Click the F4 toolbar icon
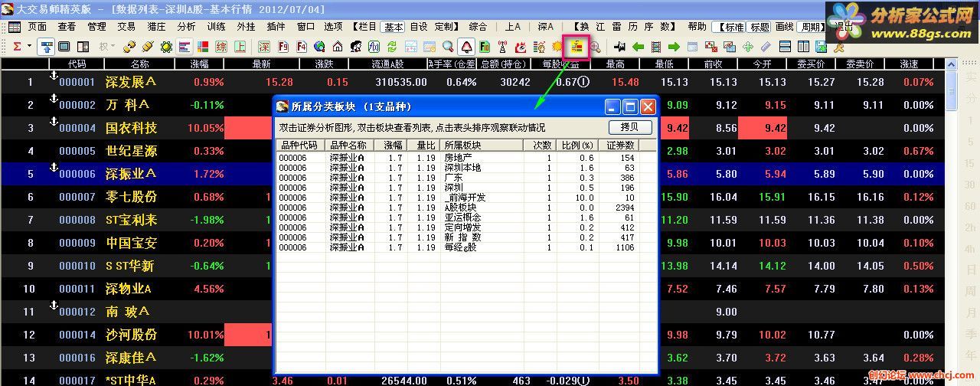The height and width of the screenshot is (386, 980). 302,46
